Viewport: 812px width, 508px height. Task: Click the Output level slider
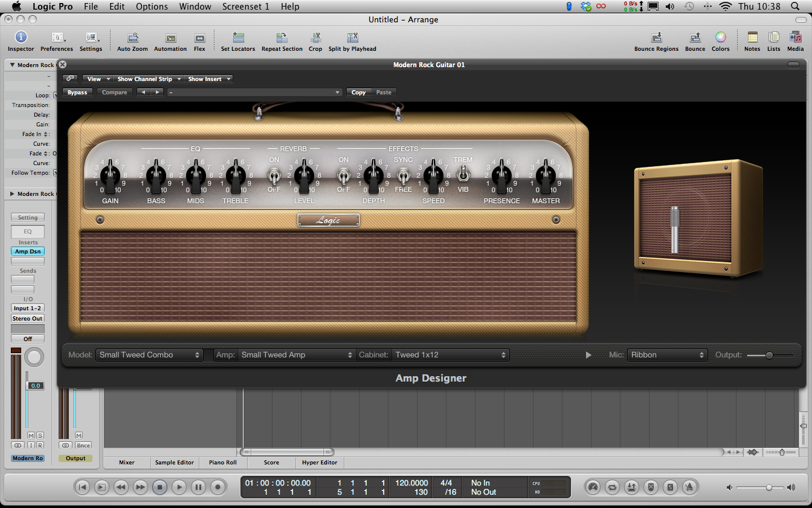770,355
